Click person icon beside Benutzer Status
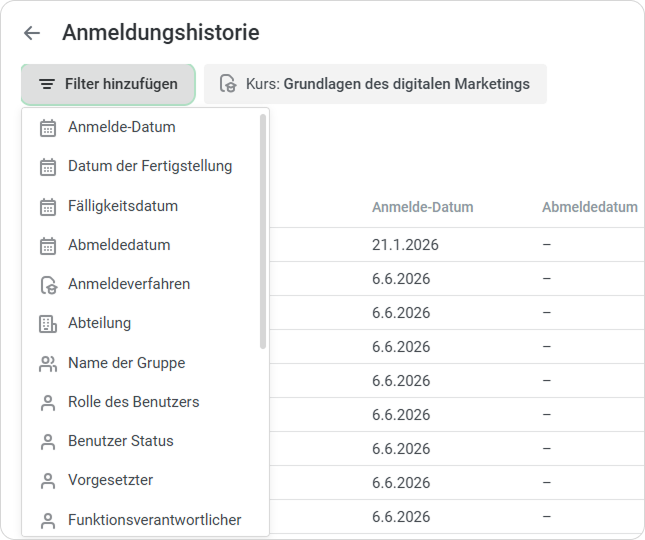The image size is (645, 540). (48, 442)
